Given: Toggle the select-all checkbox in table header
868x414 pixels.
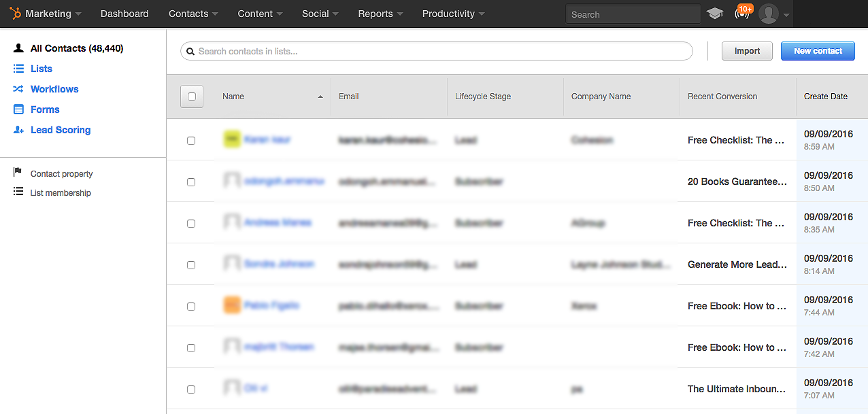Looking at the screenshot, I should [x=191, y=97].
